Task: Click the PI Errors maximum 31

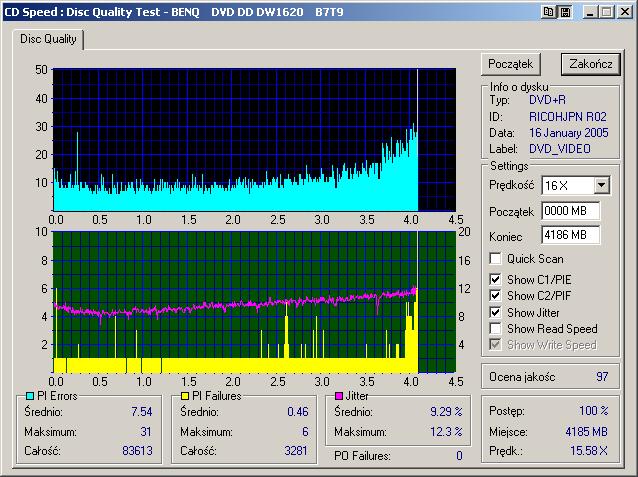Action: pyautogui.click(x=146, y=431)
